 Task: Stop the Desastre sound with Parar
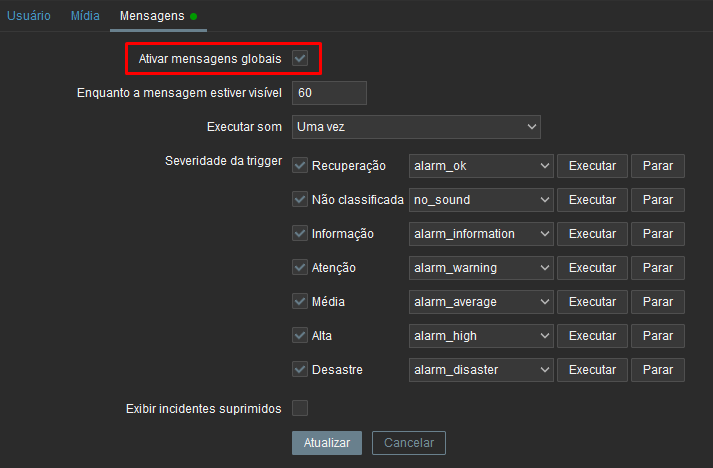point(658,369)
